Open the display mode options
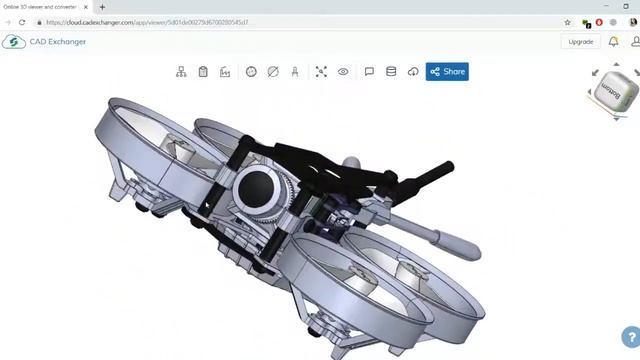 pyautogui.click(x=251, y=72)
